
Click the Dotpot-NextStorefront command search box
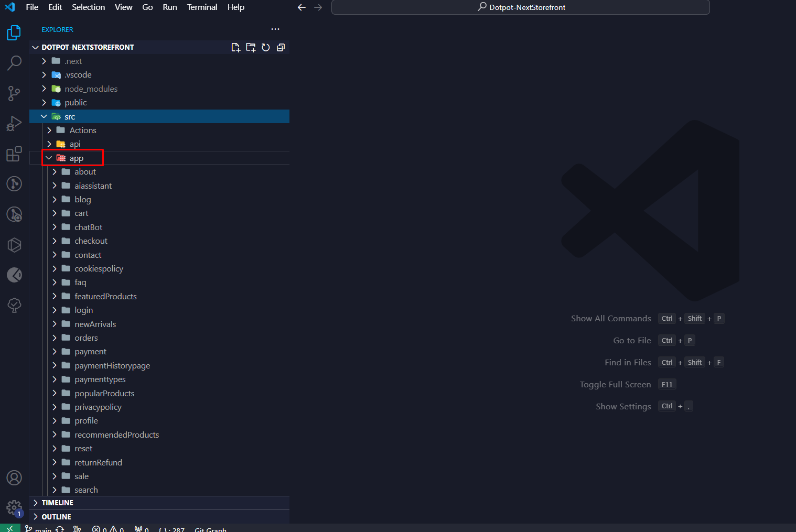click(521, 7)
